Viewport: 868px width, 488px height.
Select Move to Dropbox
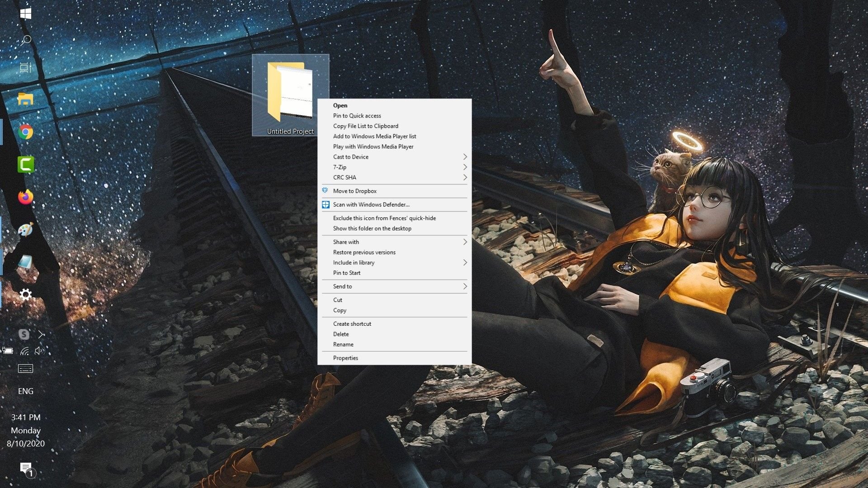pyautogui.click(x=395, y=191)
